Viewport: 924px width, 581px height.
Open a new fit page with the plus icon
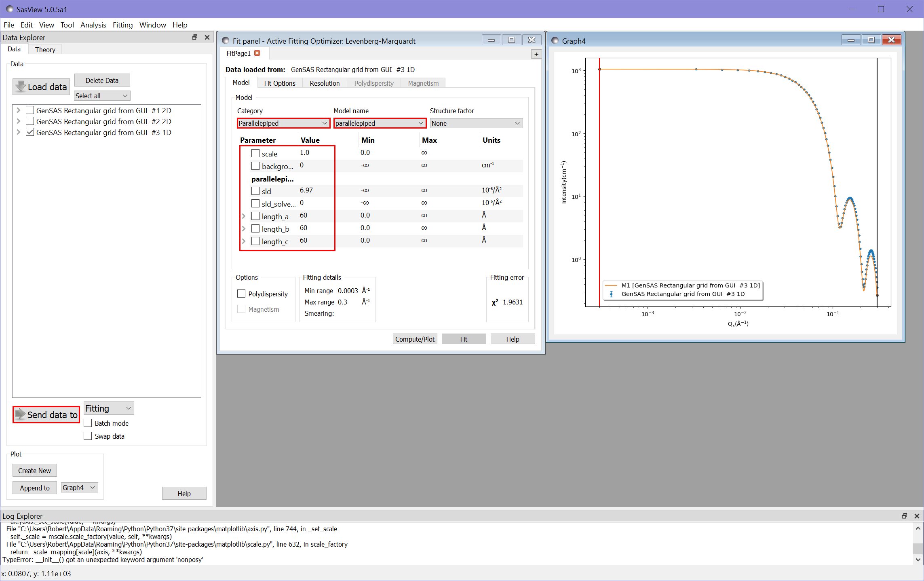(536, 54)
